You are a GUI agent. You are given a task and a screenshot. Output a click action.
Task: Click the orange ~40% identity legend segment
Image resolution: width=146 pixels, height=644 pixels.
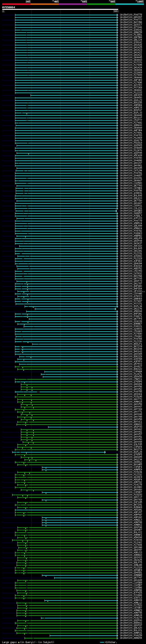45,4
